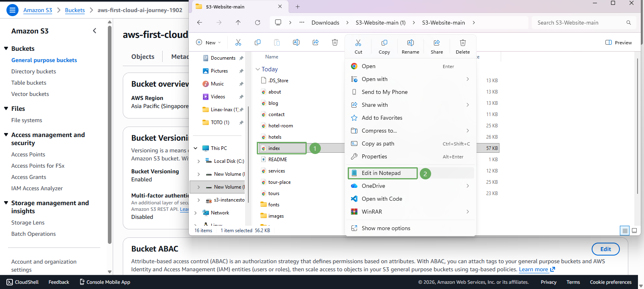The image size is (644, 289).
Task: Click the PC monitor icon in address bar
Action: click(x=278, y=23)
